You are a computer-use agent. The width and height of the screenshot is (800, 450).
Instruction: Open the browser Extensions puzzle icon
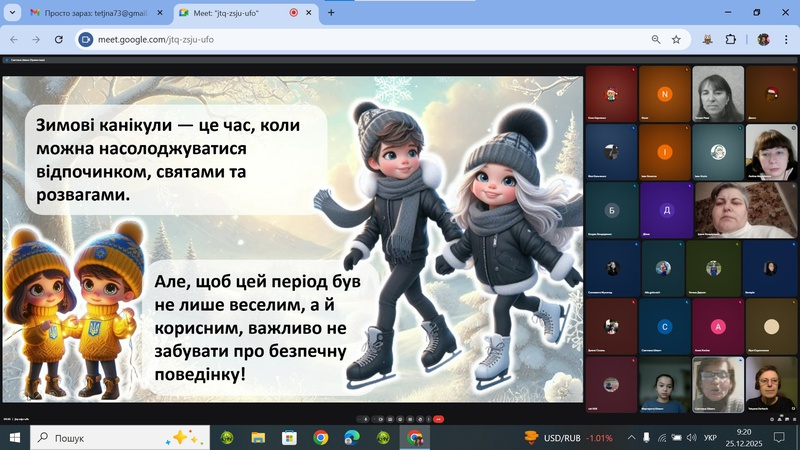pyautogui.click(x=730, y=40)
